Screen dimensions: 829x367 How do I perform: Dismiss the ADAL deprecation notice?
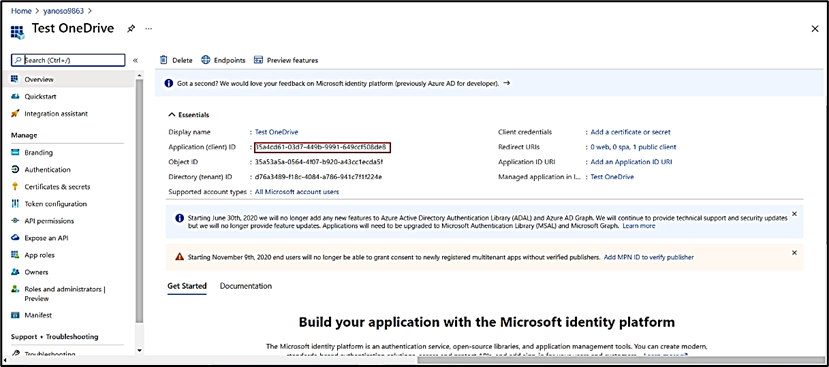tap(794, 214)
